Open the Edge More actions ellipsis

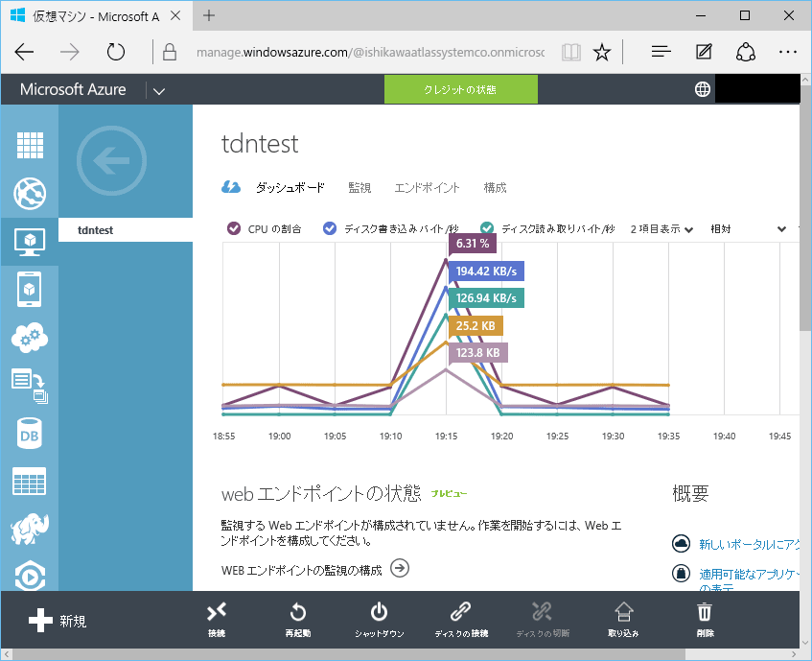coord(788,52)
